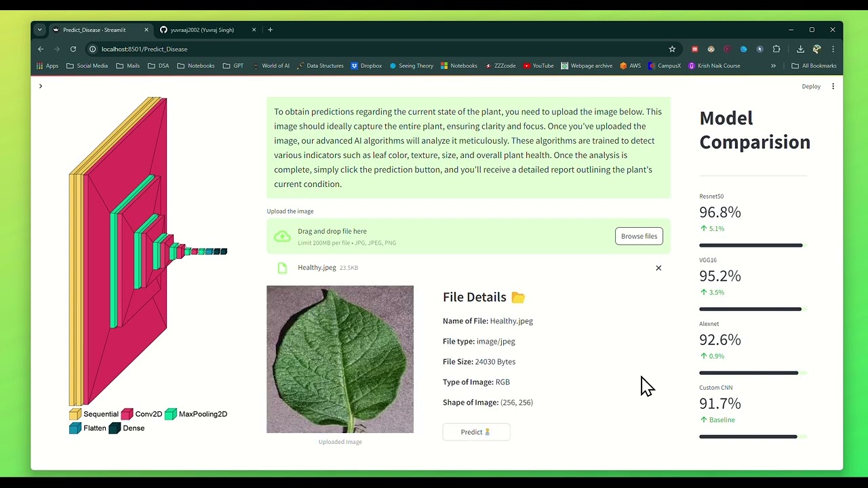Open the ZZZcode bookmark
The image size is (868, 488).
click(x=500, y=66)
